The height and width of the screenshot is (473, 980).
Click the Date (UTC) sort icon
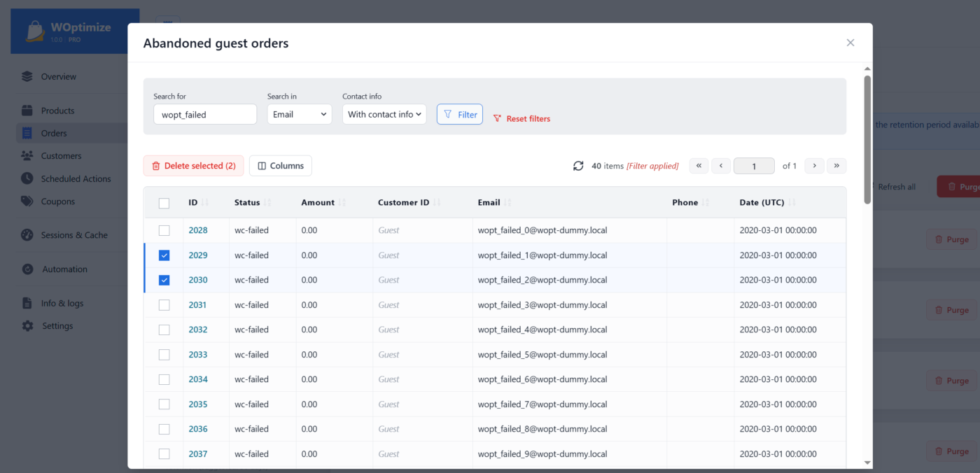(792, 203)
